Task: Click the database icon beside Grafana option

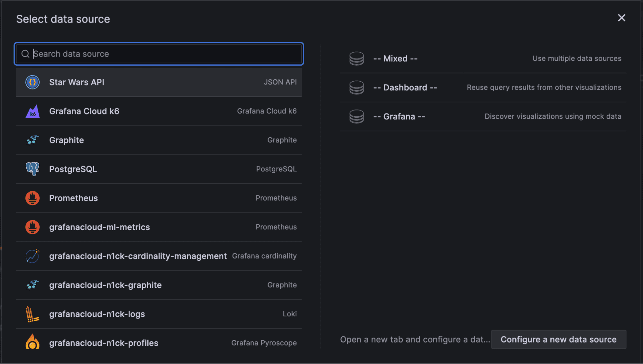Action: pos(356,116)
